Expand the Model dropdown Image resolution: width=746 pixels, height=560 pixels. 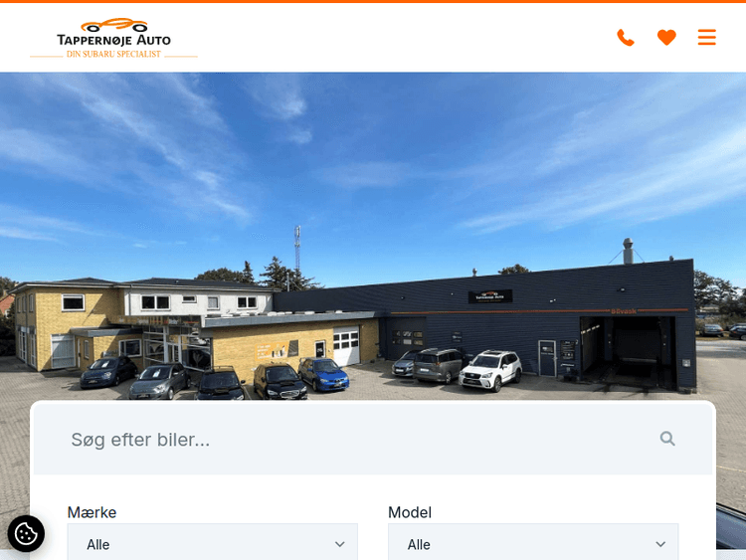[x=533, y=543]
